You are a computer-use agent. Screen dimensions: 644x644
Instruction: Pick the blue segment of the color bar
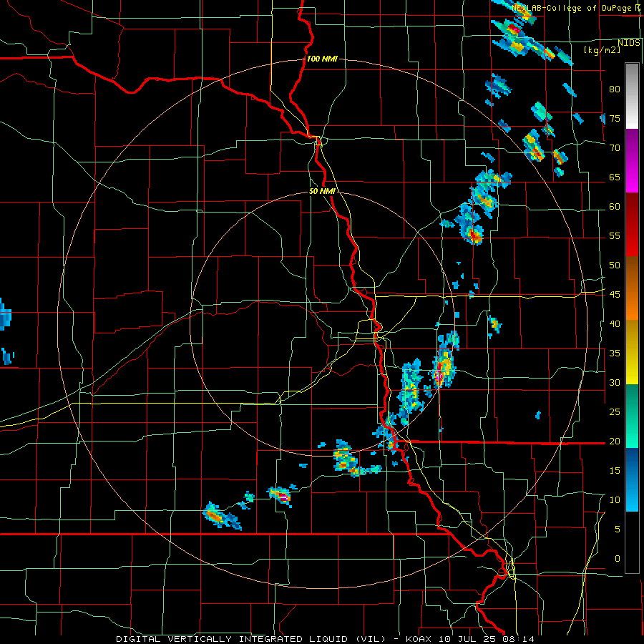[x=632, y=479]
